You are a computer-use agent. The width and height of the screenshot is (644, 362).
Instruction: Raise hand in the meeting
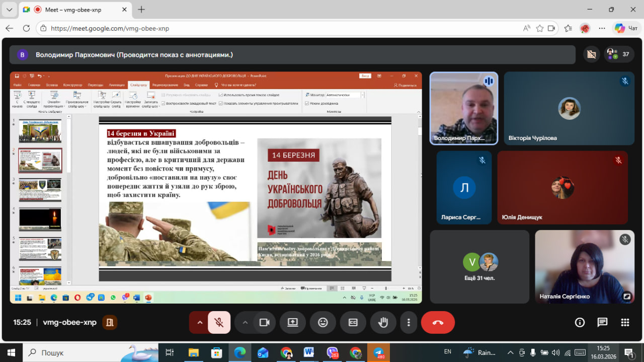383,323
